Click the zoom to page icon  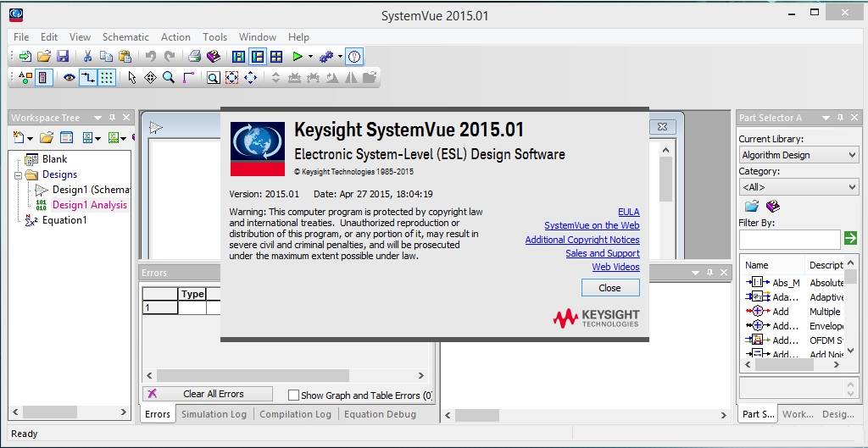click(213, 77)
